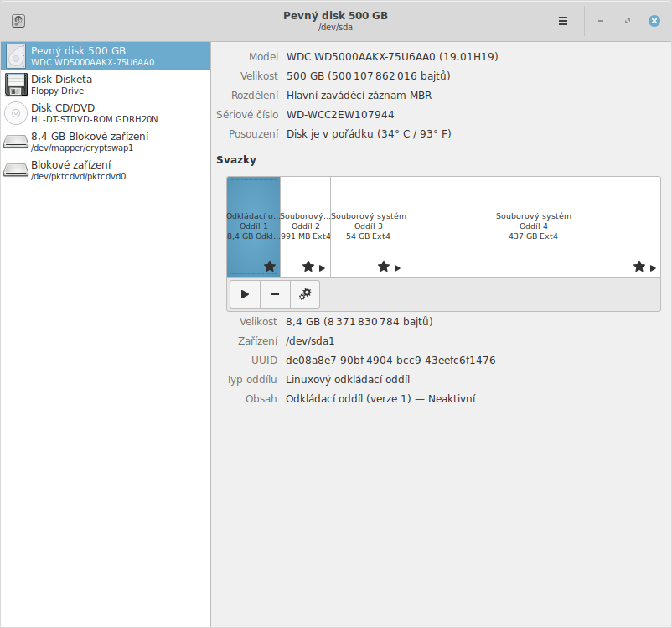
Task: Click the star icon on Oddíl 4
Action: pyautogui.click(x=639, y=267)
